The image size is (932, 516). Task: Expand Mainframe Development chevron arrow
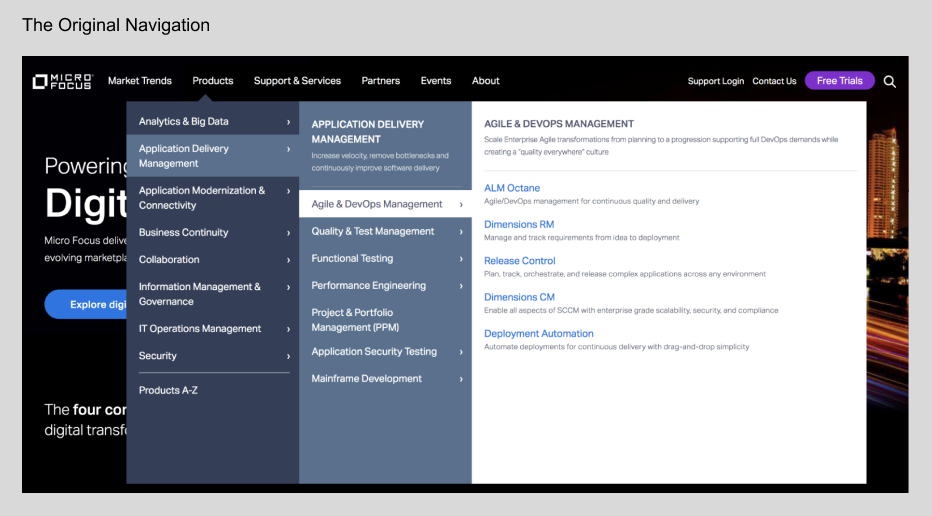461,379
